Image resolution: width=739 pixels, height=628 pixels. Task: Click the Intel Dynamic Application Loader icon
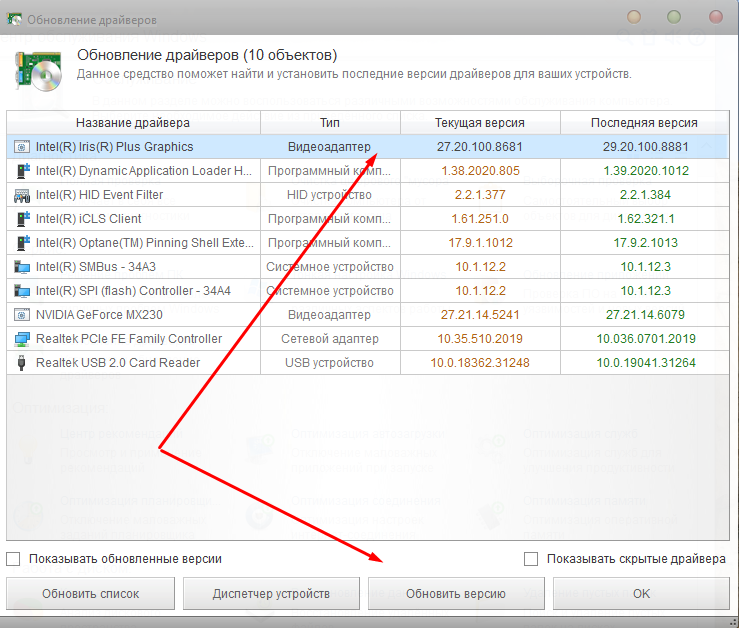(x=22, y=171)
